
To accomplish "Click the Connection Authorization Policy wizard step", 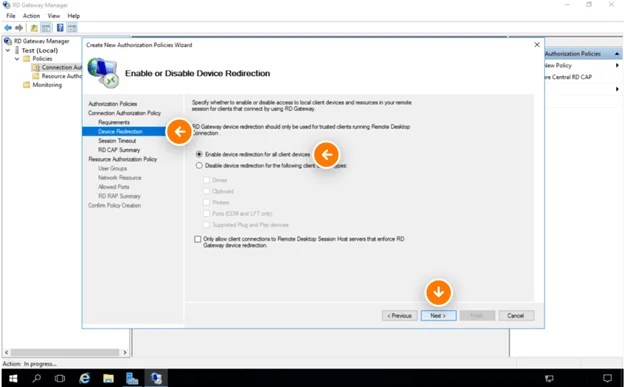I will pos(125,113).
